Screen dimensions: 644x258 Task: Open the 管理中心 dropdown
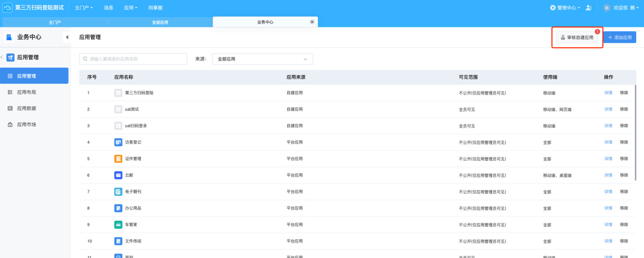[x=565, y=8]
